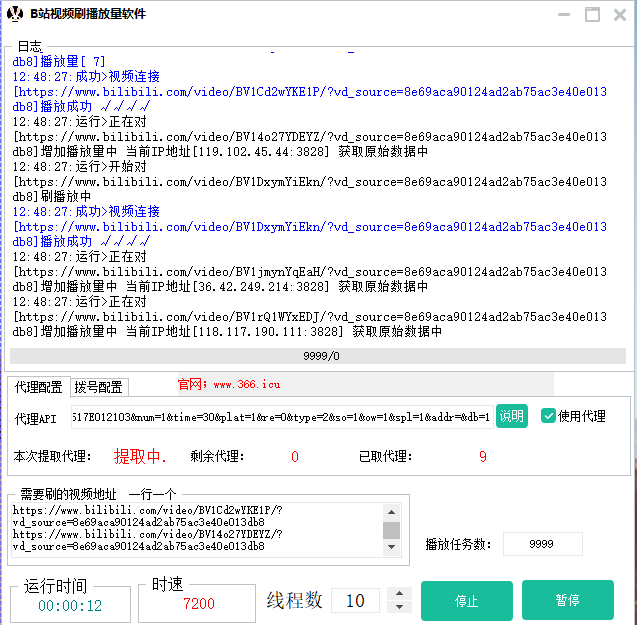Click the 9999/0 progress bar
The height and width of the screenshot is (625, 637).
[x=320, y=356]
